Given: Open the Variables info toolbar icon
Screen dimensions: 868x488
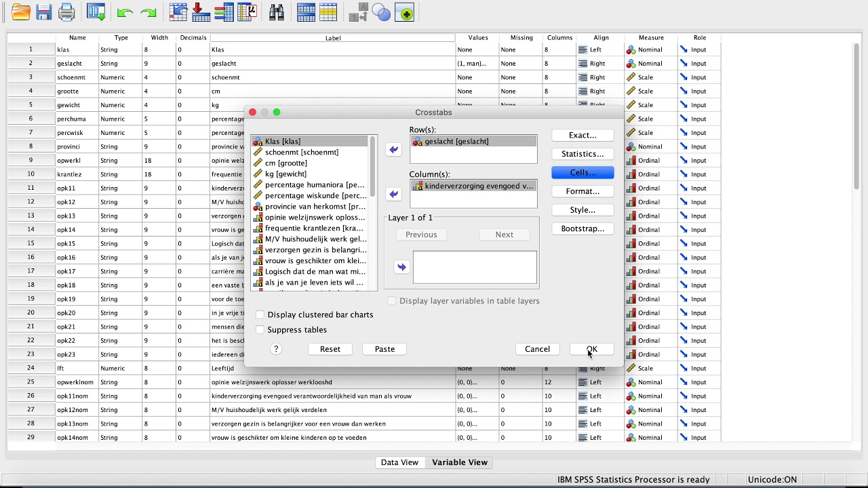Looking at the screenshot, I should 224,12.
